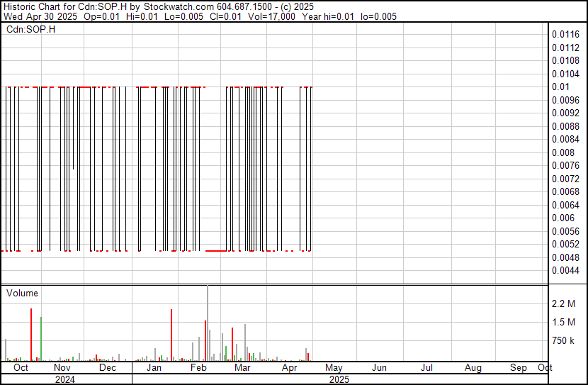Click the 'Op=0.01' open value
This screenshot has width=588, height=385.
click(101, 16)
